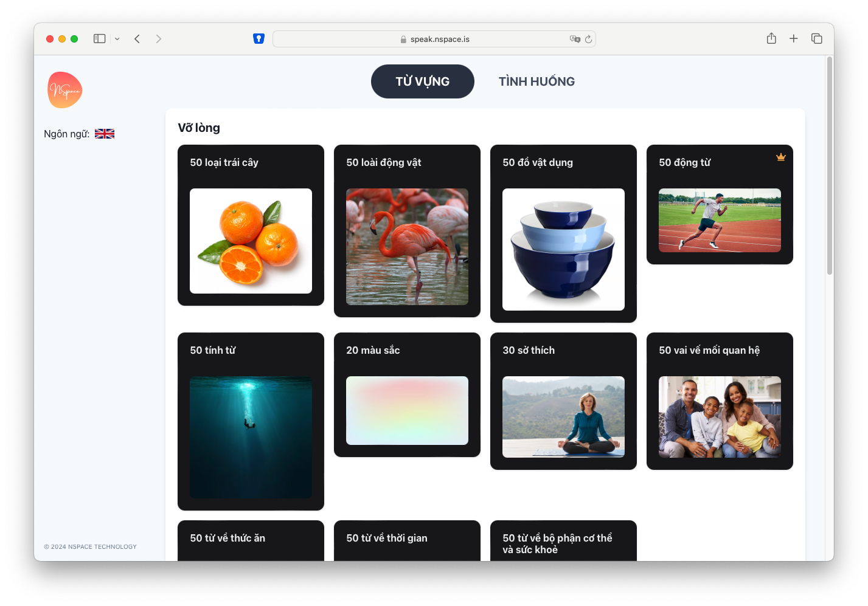Click the UK flag language icon
The image size is (868, 606).
(105, 134)
